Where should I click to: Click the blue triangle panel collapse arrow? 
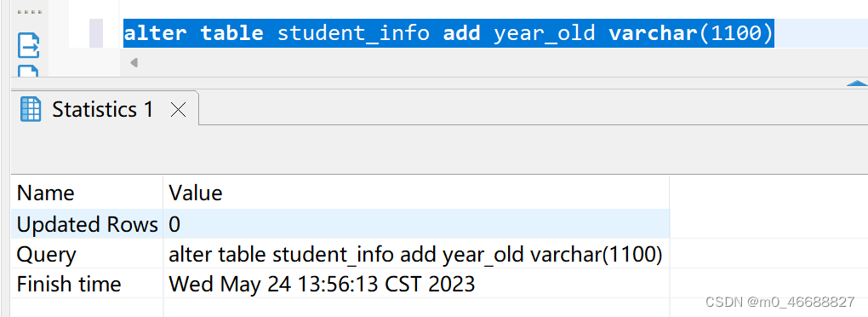point(857,84)
